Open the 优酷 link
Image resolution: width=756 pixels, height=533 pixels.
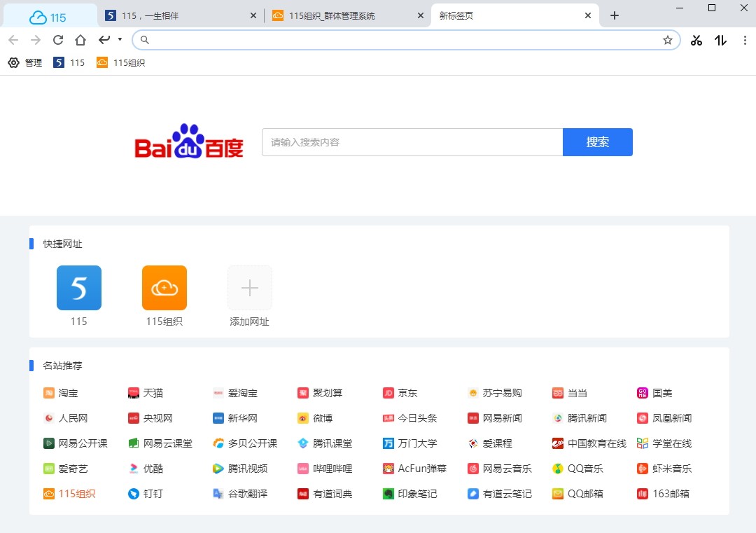click(146, 469)
